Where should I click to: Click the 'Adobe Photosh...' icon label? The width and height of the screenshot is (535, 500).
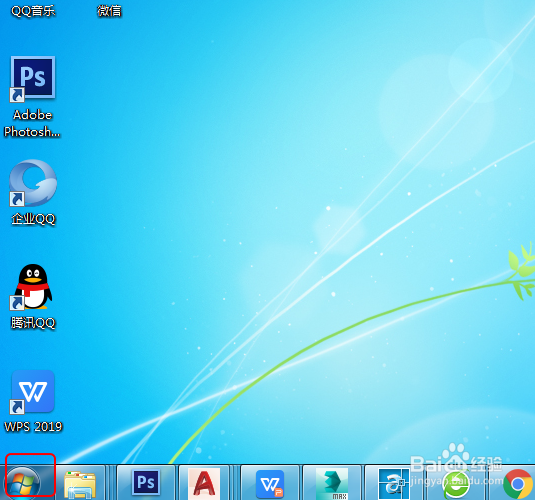32,123
